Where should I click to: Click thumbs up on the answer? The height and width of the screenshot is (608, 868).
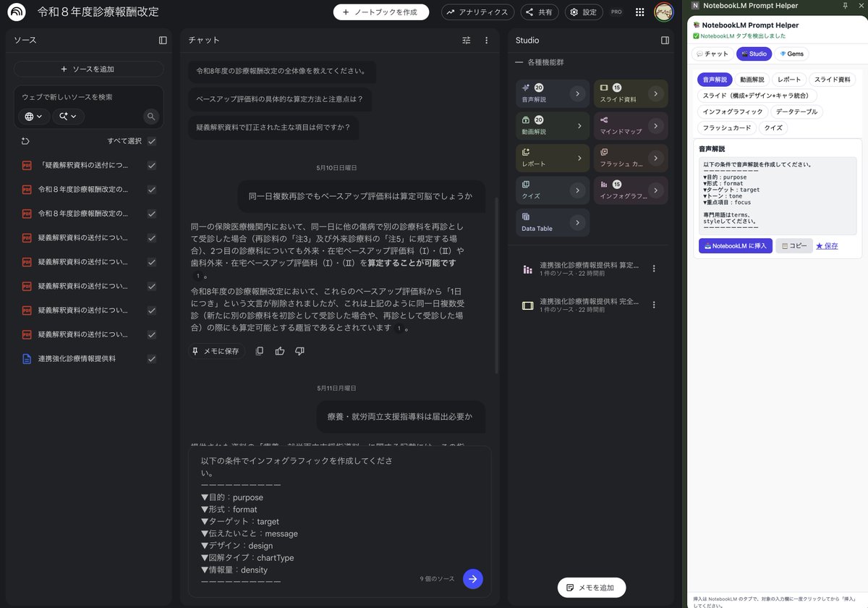[x=280, y=351]
